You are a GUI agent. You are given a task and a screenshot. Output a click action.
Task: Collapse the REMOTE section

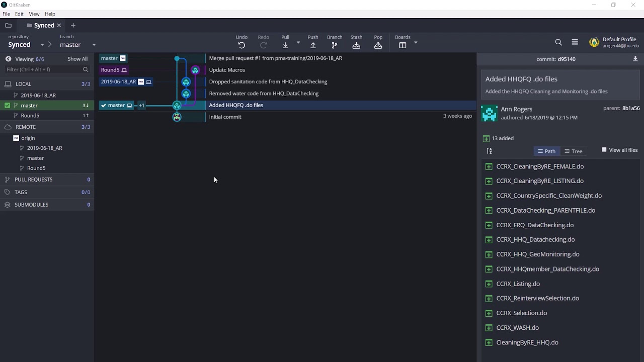(47, 127)
